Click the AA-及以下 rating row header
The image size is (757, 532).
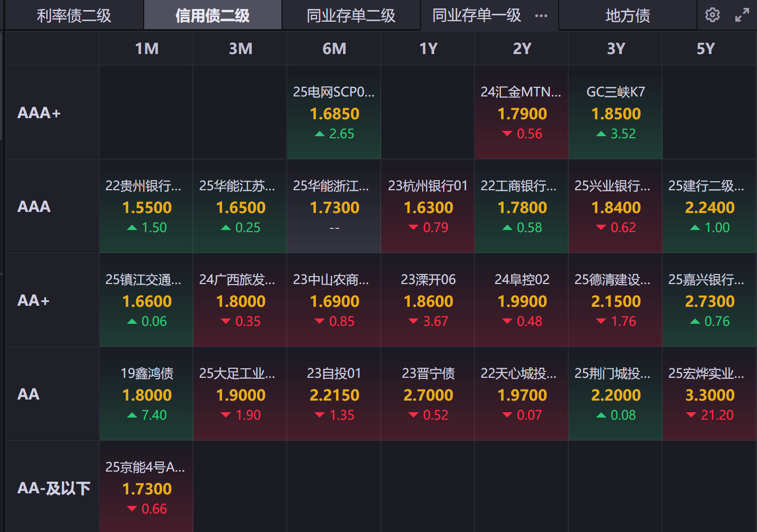(x=54, y=488)
